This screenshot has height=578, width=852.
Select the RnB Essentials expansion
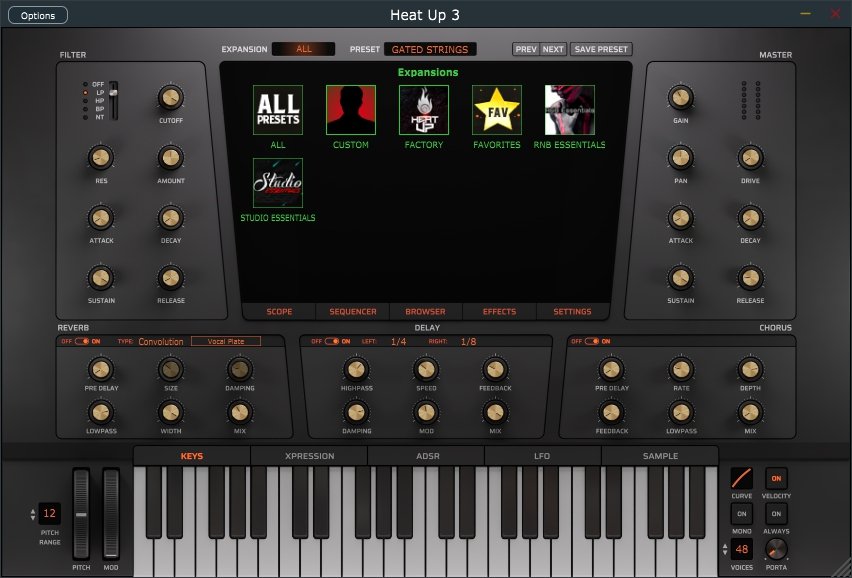click(570, 110)
